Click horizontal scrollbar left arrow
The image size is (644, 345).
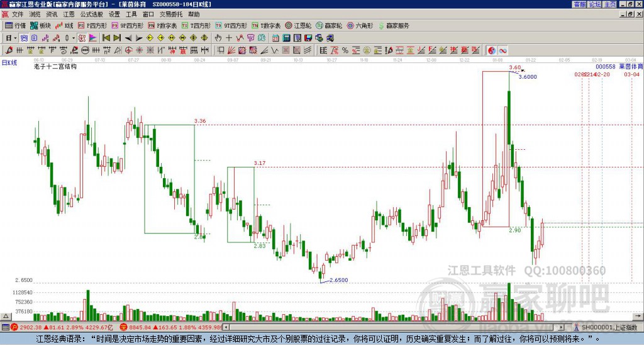coord(226,327)
